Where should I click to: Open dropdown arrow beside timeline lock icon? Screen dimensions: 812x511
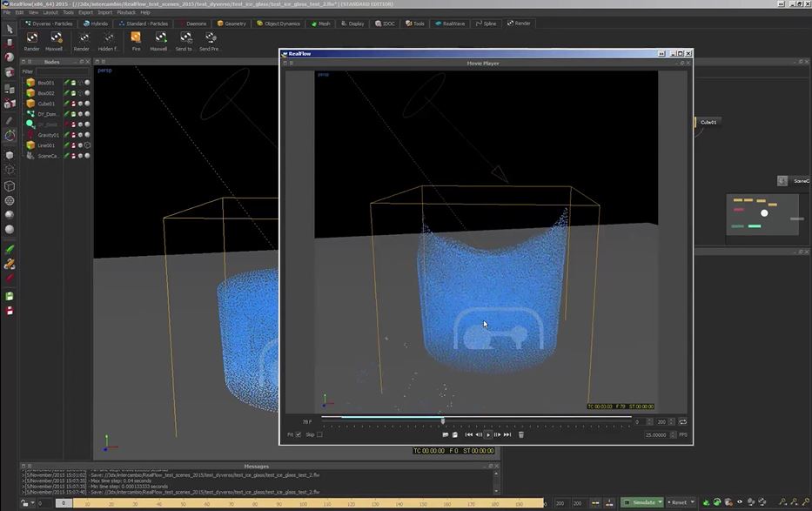(x=32, y=502)
